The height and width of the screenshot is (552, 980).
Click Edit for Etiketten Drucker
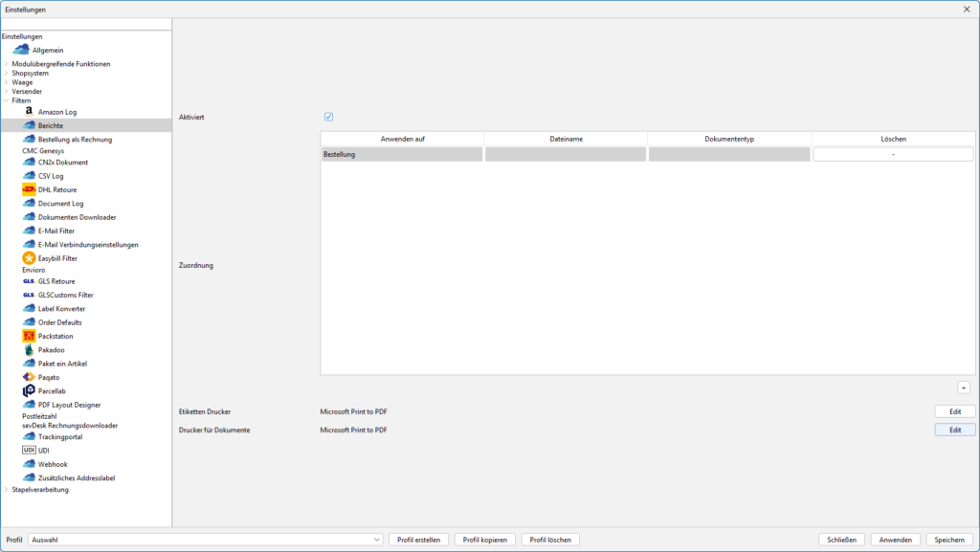(954, 411)
